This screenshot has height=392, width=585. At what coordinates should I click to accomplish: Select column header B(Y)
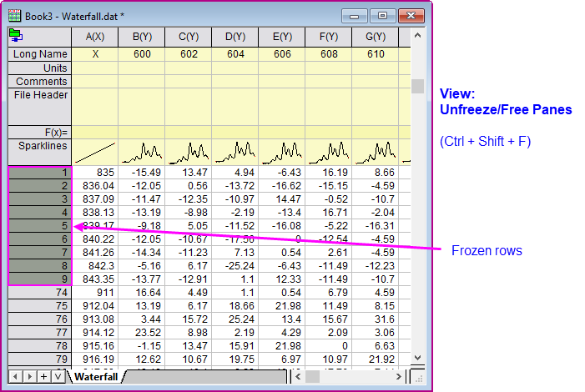142,37
